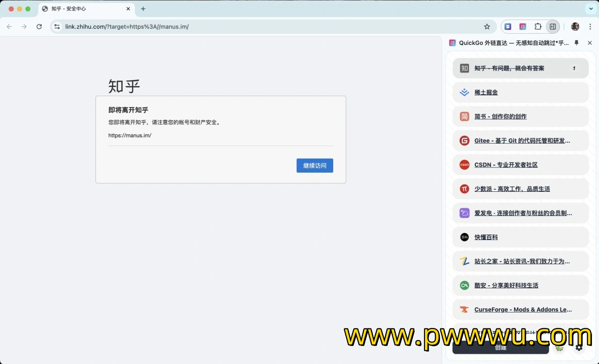Select the 知乎 - 安全中心 tab

(x=87, y=9)
